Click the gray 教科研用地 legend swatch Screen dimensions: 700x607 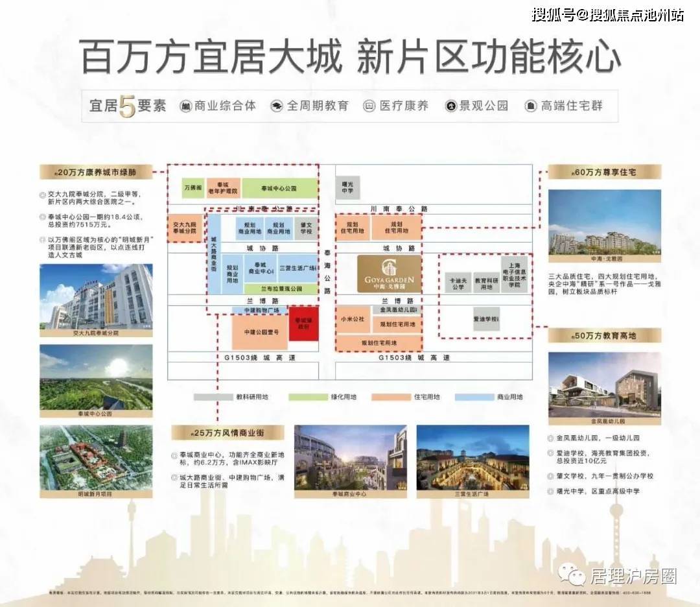(214, 397)
